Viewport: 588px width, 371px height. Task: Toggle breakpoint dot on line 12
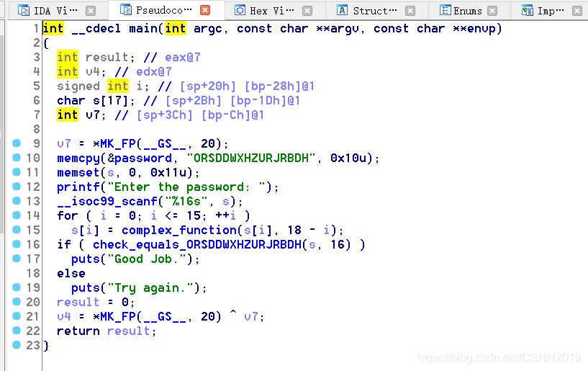point(17,187)
